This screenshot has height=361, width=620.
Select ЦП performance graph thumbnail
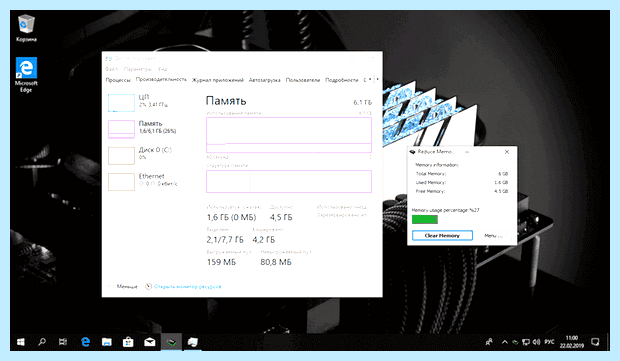click(121, 102)
